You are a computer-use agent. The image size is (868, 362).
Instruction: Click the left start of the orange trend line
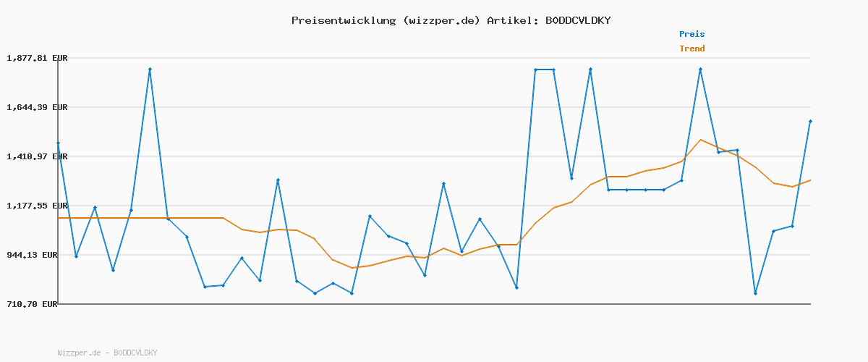click(59, 218)
